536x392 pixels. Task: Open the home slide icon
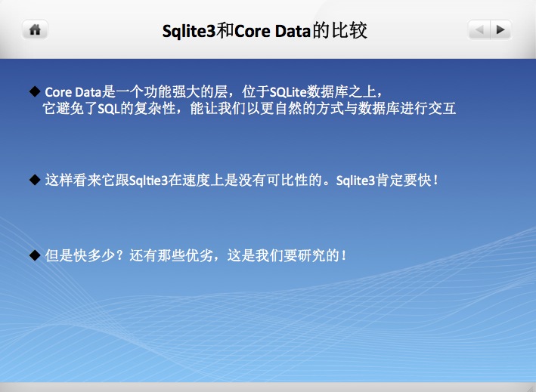(35, 29)
